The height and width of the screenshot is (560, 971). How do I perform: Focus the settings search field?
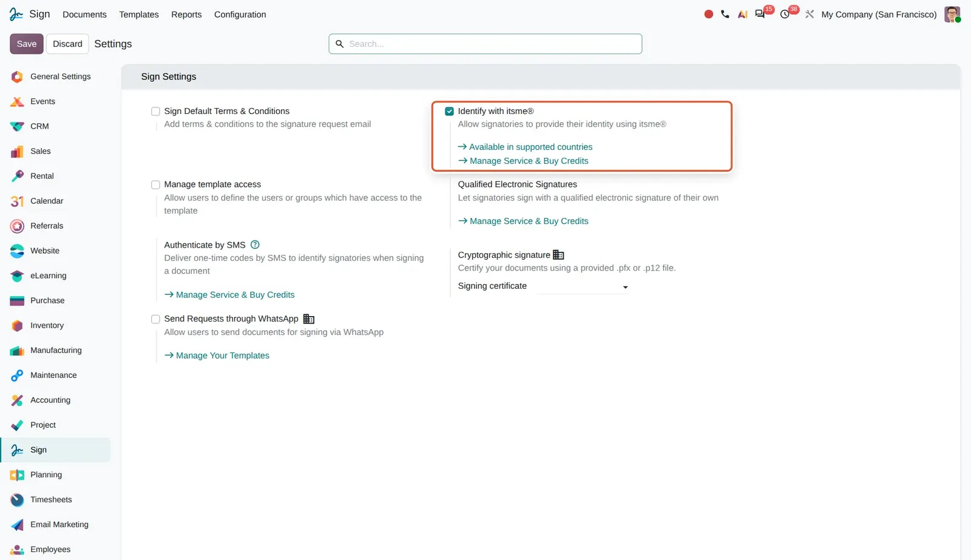point(486,44)
